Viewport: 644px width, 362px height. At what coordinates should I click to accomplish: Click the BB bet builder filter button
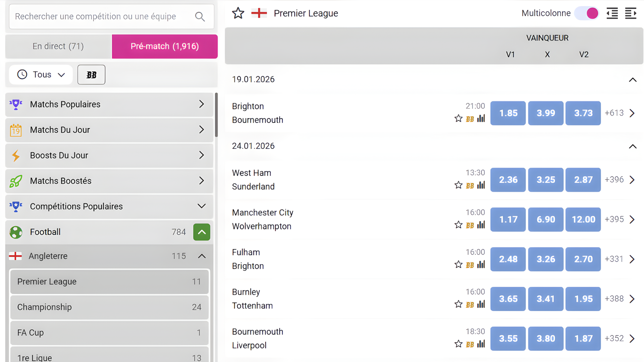click(91, 75)
